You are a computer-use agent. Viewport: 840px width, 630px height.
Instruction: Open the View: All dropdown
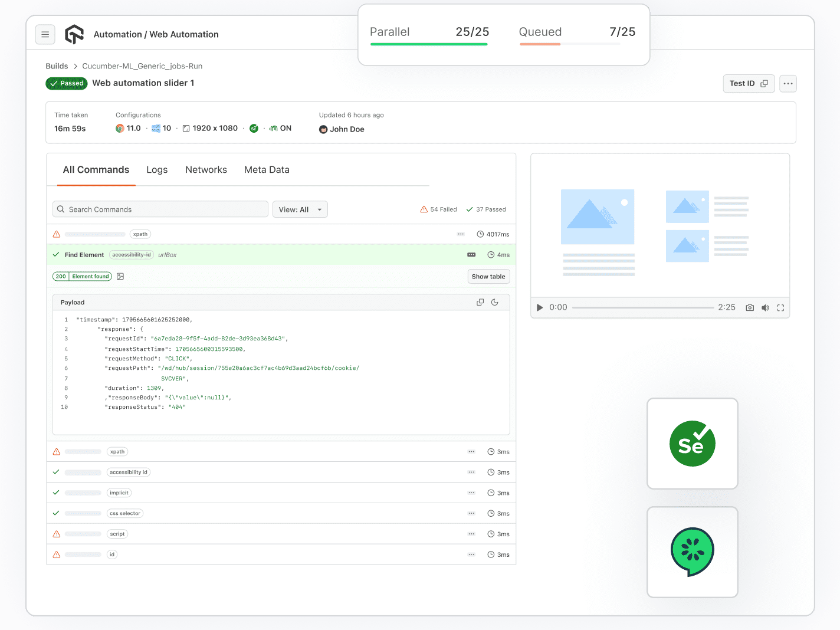[x=300, y=209]
